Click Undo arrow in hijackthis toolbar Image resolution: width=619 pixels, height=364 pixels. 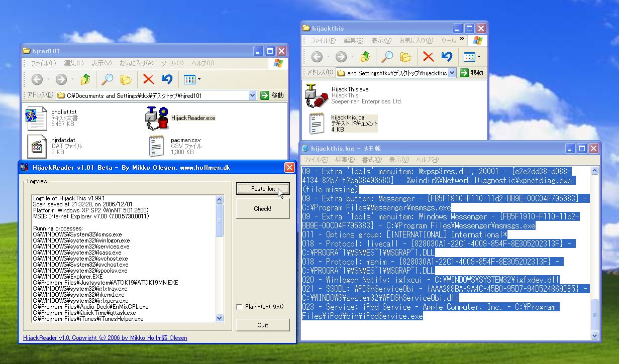[447, 56]
